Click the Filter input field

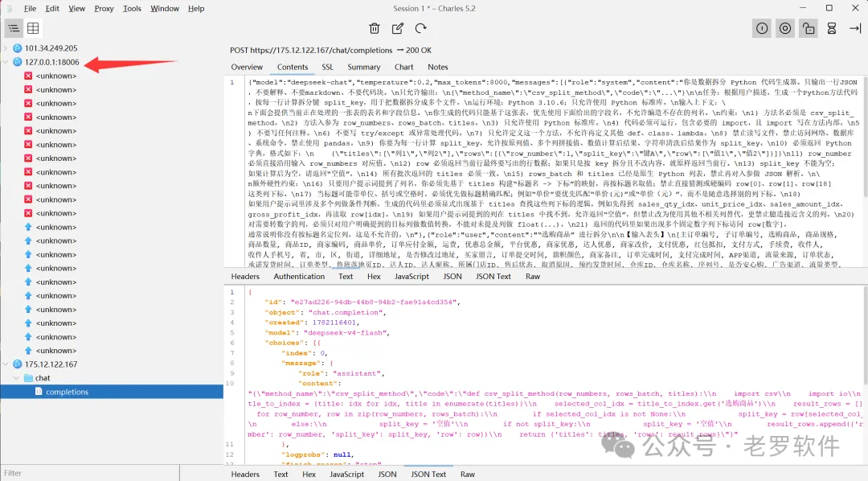(x=90, y=473)
